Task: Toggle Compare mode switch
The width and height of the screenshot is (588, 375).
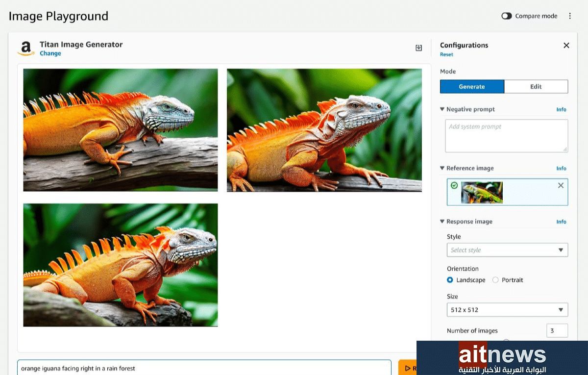Action: click(506, 16)
